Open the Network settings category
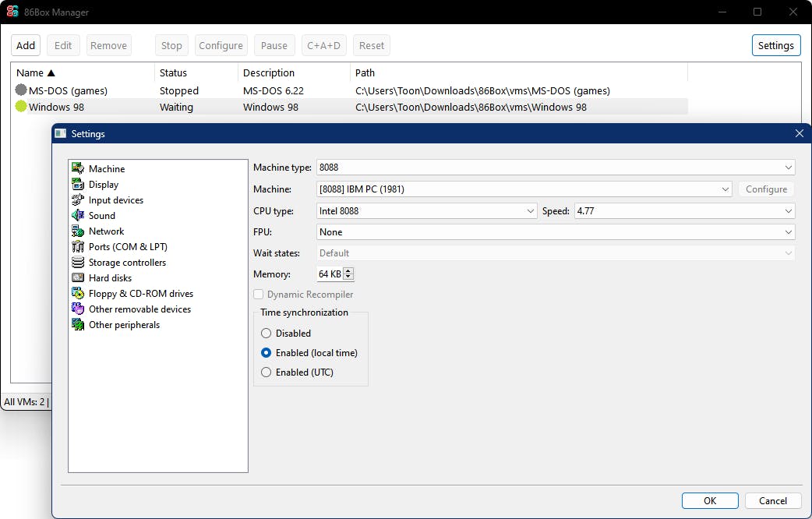 (x=107, y=231)
